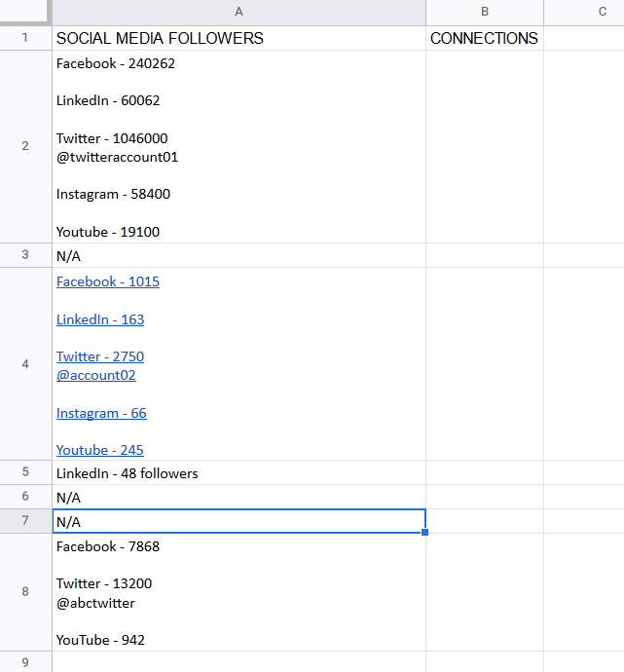Select row 7 header
Image resolution: width=624 pixels, height=672 pixels.
coord(25,521)
